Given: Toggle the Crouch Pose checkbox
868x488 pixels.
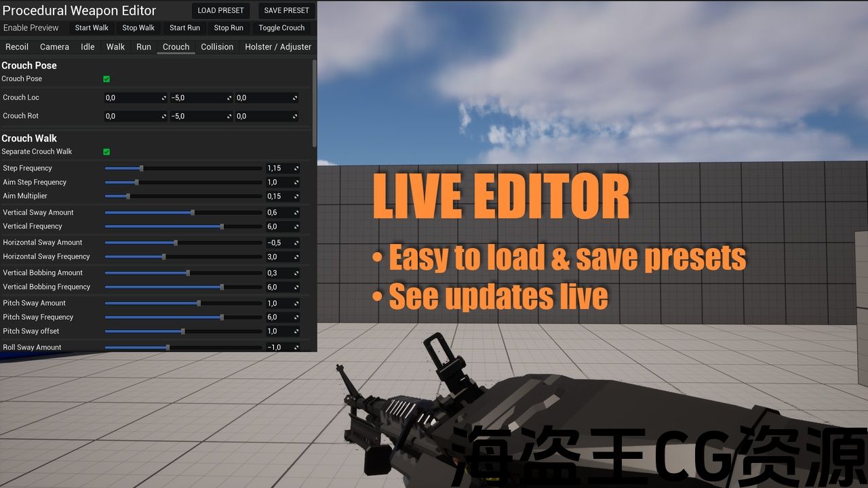Looking at the screenshot, I should 106,79.
